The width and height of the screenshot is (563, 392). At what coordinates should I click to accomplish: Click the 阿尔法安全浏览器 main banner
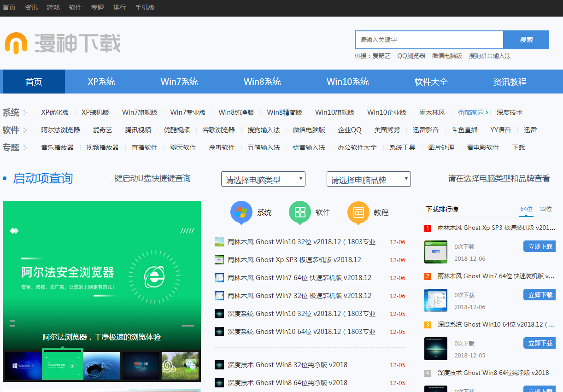[x=102, y=275]
